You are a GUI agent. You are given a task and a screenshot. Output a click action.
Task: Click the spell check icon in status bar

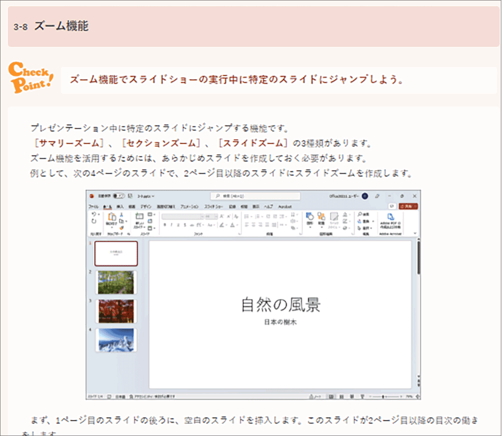(x=109, y=397)
